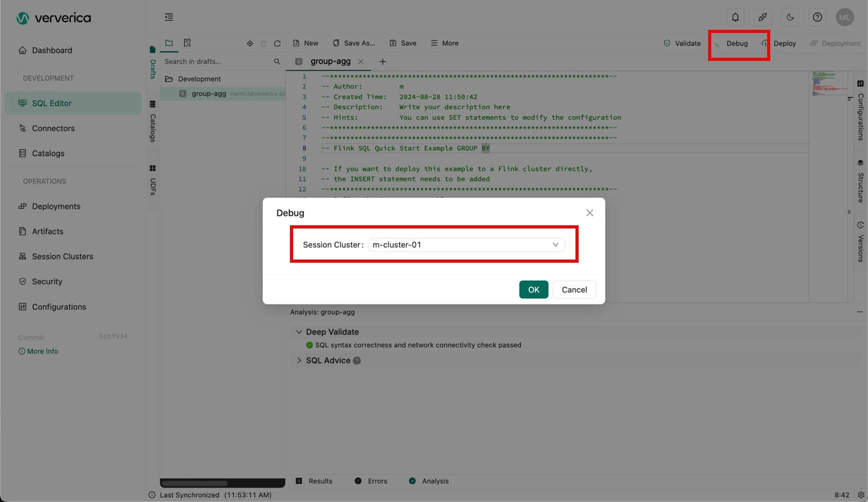Click the editor vertical scrollbar

tap(850, 187)
